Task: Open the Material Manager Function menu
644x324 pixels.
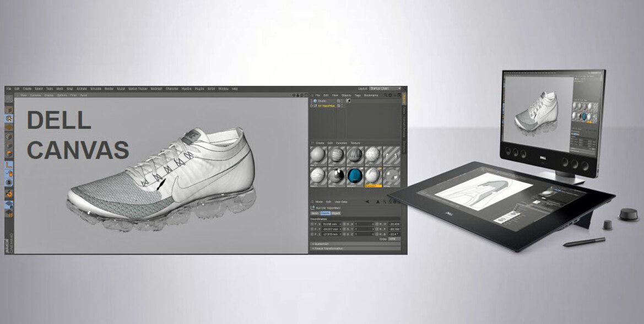Action: [x=342, y=143]
